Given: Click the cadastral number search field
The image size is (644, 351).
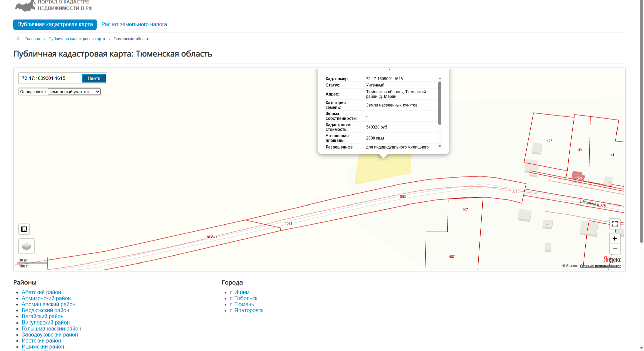Looking at the screenshot, I should point(50,78).
